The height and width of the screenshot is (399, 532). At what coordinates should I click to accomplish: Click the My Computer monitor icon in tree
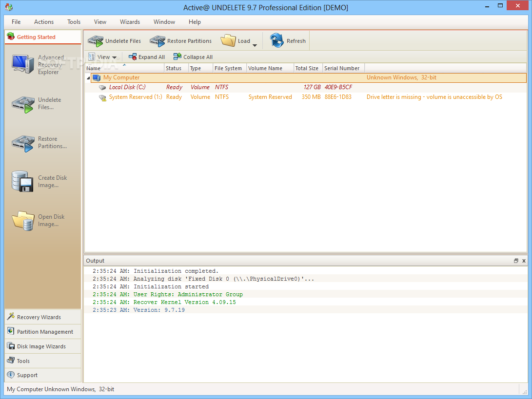[97, 77]
